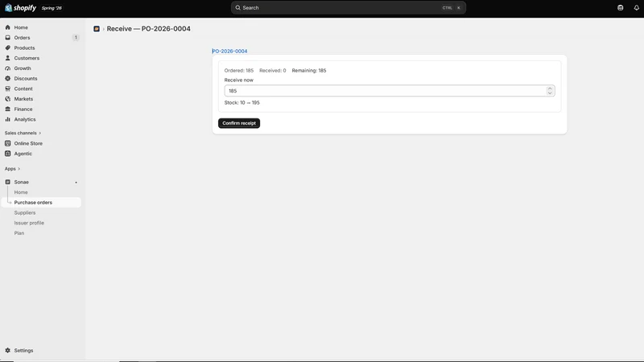Expand the Apps section

pyautogui.click(x=12, y=169)
